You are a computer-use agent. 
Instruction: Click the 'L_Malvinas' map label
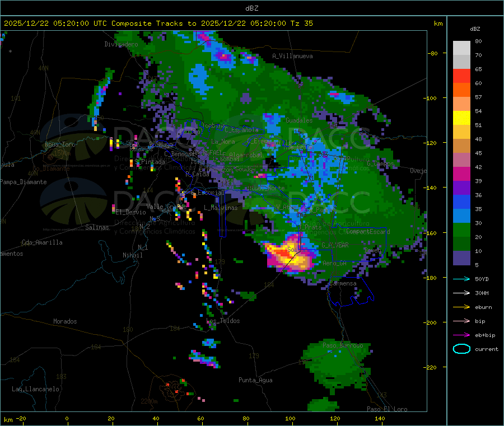[221, 208]
